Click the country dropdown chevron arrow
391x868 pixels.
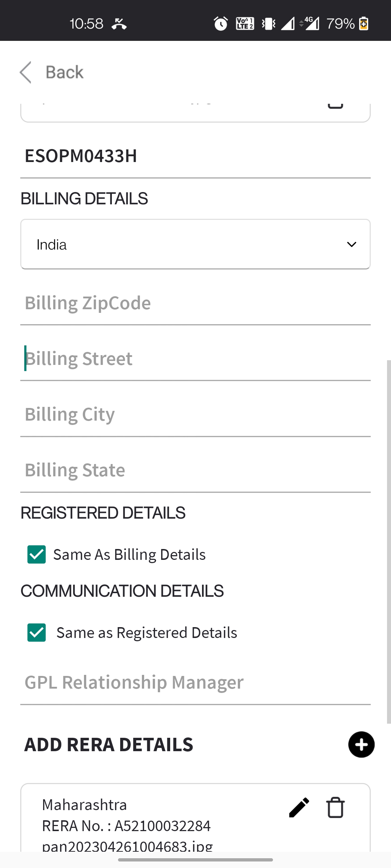pyautogui.click(x=352, y=244)
